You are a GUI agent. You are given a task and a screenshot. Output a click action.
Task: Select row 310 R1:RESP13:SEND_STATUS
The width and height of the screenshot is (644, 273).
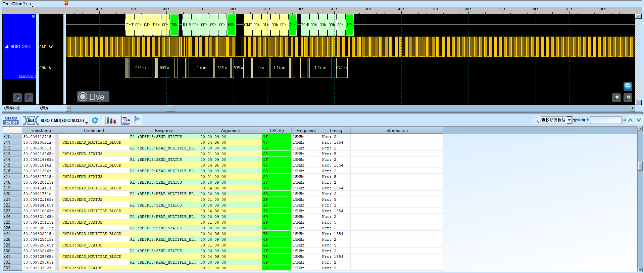tap(222, 137)
